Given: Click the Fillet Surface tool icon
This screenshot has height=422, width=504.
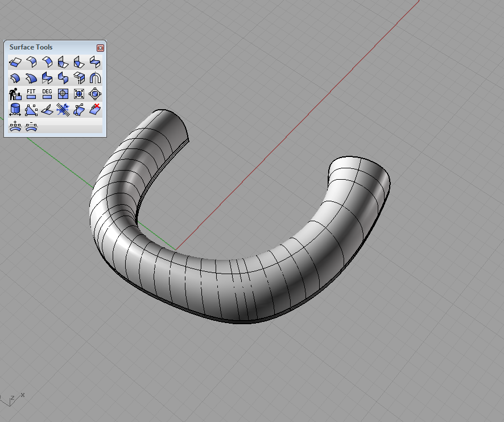Looking at the screenshot, I should click(x=31, y=62).
